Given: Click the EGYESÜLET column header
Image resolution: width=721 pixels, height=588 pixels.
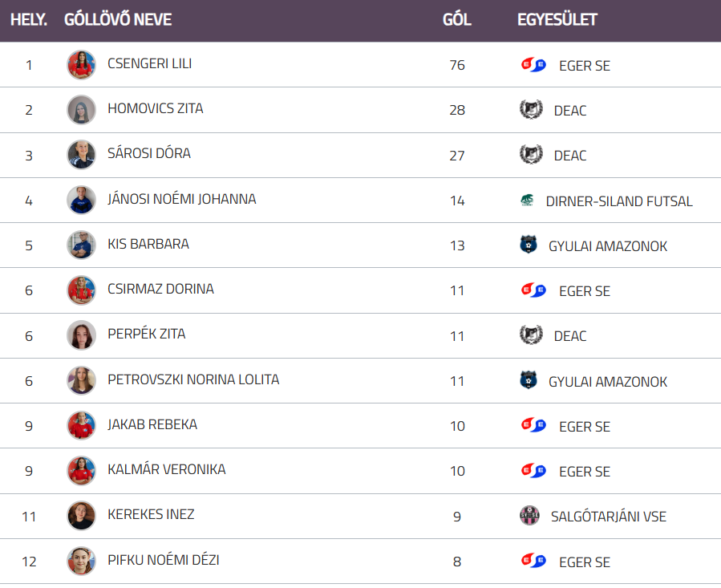Looking at the screenshot, I should click(557, 19).
